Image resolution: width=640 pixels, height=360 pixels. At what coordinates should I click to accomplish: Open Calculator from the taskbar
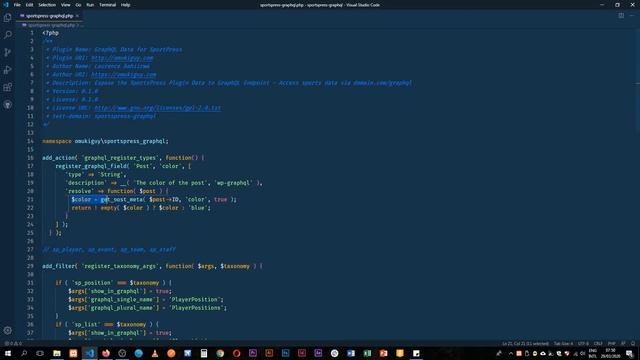(x=204, y=353)
